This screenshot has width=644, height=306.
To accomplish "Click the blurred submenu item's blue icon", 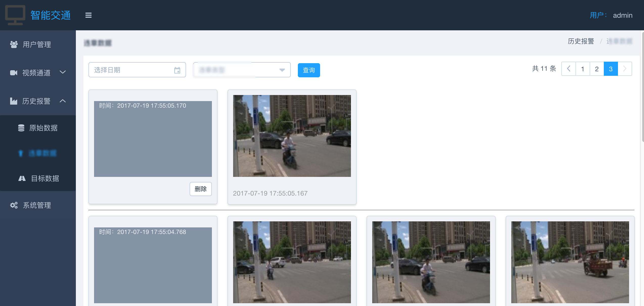I will click(x=21, y=153).
